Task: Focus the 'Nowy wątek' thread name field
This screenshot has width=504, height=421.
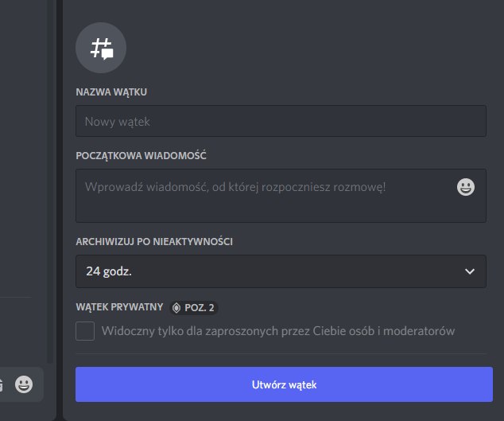Action: (281, 121)
